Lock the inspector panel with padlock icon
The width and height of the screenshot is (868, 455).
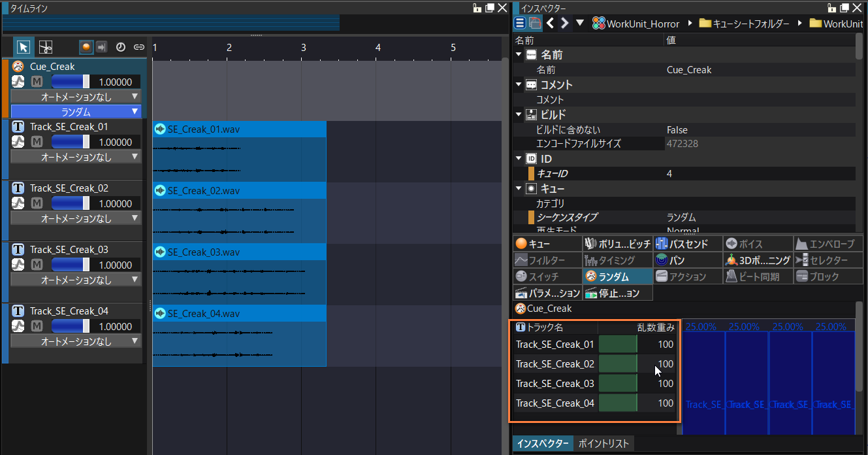[831, 8]
